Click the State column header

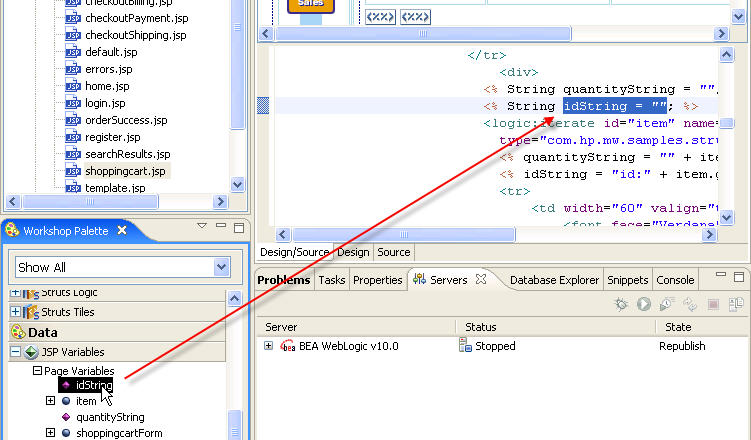[x=678, y=327]
